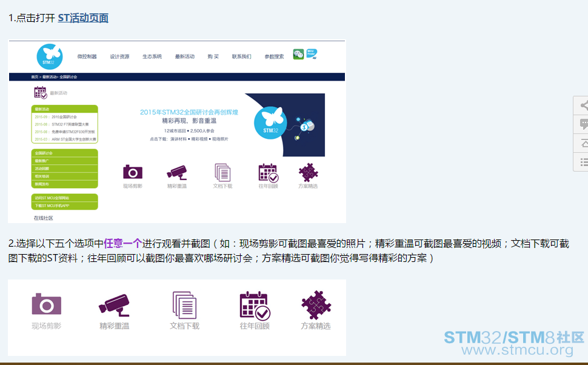Click the large camera icon in the five-option image
Image resolution: width=588 pixels, height=365 pixels.
pyautogui.click(x=47, y=304)
